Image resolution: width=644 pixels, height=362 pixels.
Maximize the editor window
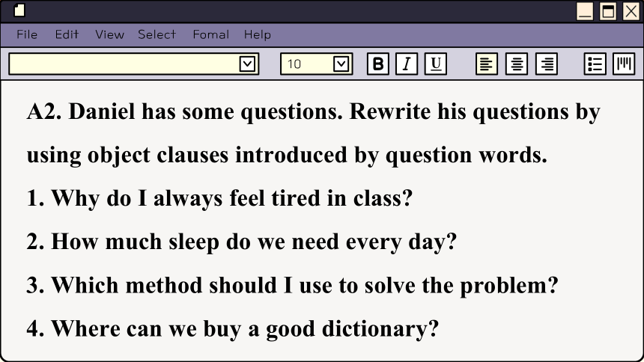(x=608, y=11)
